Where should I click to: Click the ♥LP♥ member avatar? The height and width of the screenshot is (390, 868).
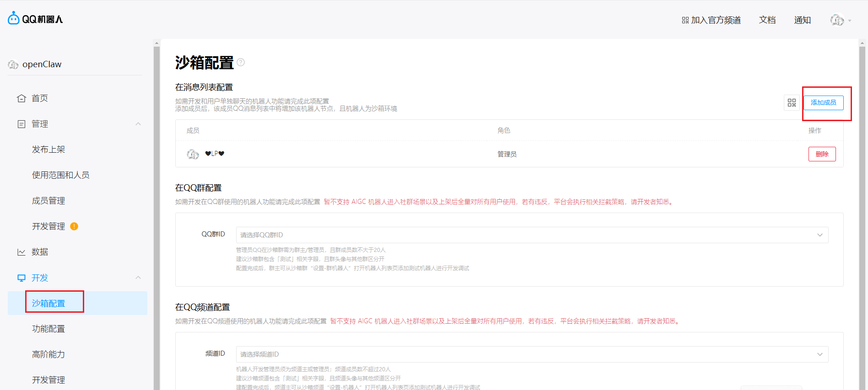pyautogui.click(x=193, y=154)
